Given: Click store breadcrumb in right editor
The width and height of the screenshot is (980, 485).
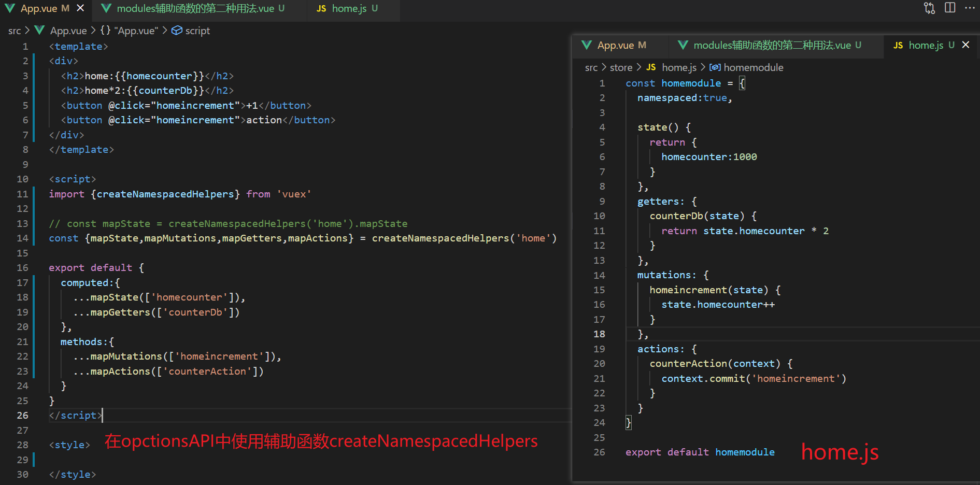Looking at the screenshot, I should coord(621,67).
